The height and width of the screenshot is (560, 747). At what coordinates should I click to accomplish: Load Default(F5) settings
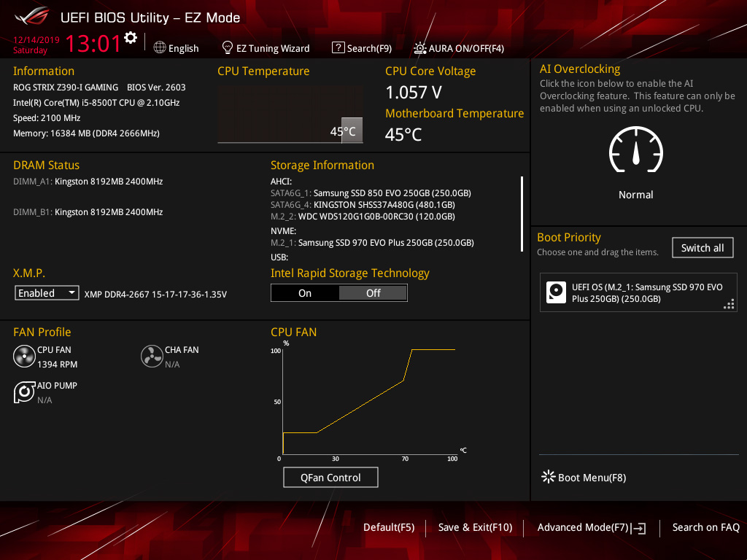389,527
